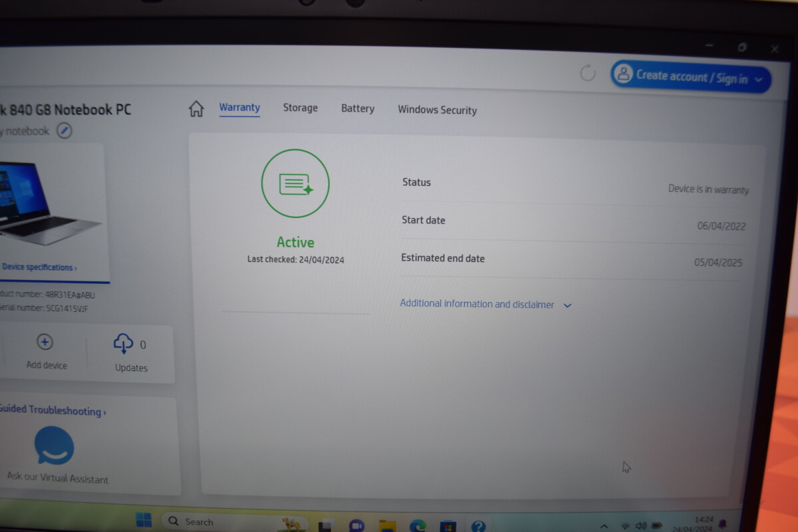The width and height of the screenshot is (798, 532).
Task: Open Device specifications link
Action: (39, 267)
